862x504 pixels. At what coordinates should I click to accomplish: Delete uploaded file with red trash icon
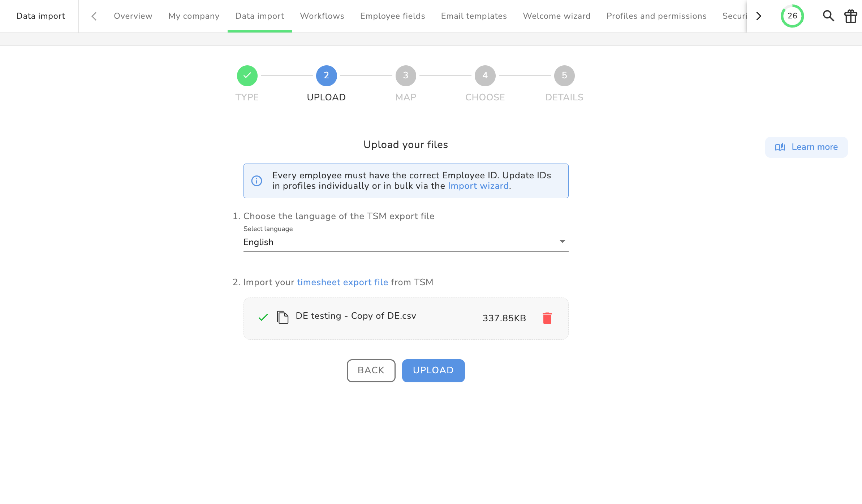coord(547,318)
